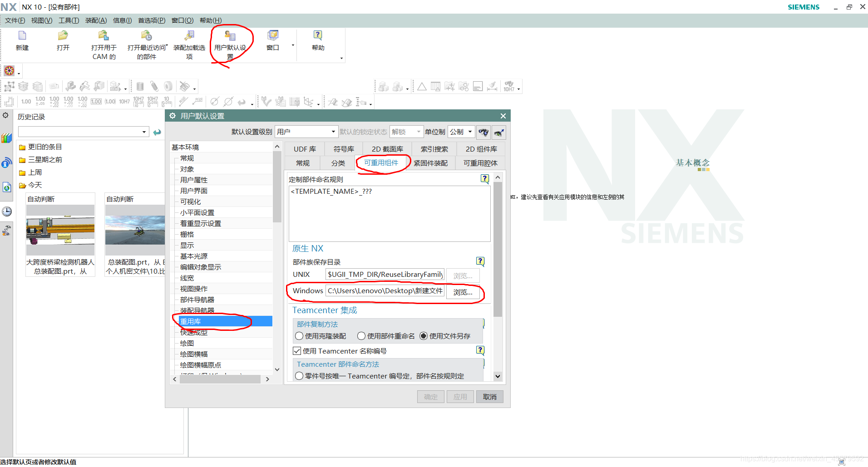Click the import/export defaults icon in dialog
Image resolution: width=868 pixels, height=467 pixels.
tap(499, 132)
